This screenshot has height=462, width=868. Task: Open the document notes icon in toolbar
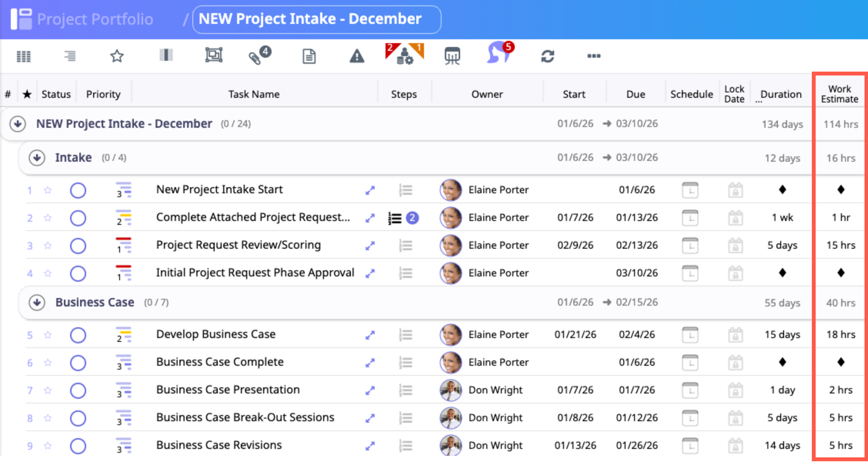(309, 56)
